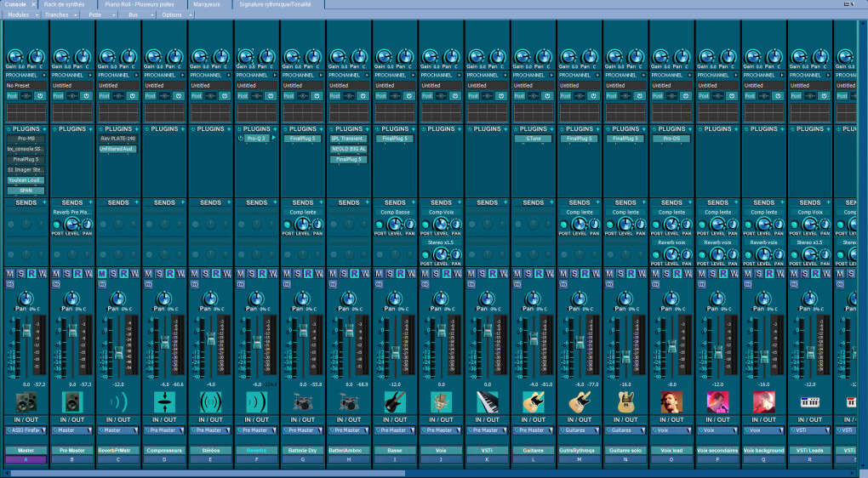Open the GTune plugin on Guitares strip
The image size is (868, 478).
(x=533, y=139)
